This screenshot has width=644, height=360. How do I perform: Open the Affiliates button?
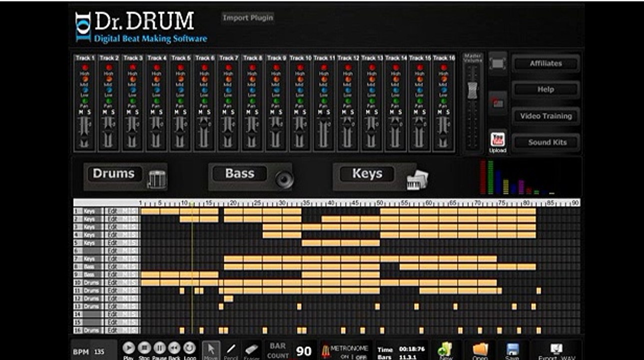[546, 63]
